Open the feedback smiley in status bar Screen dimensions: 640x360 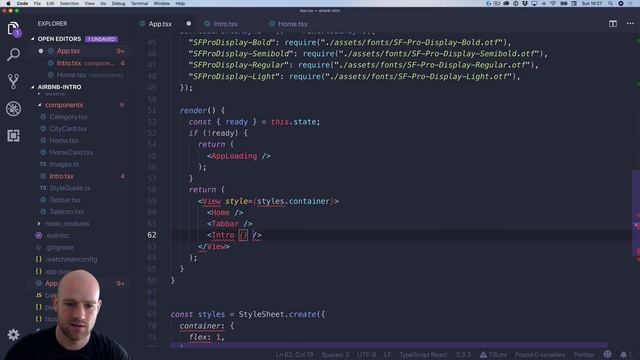click(607, 354)
